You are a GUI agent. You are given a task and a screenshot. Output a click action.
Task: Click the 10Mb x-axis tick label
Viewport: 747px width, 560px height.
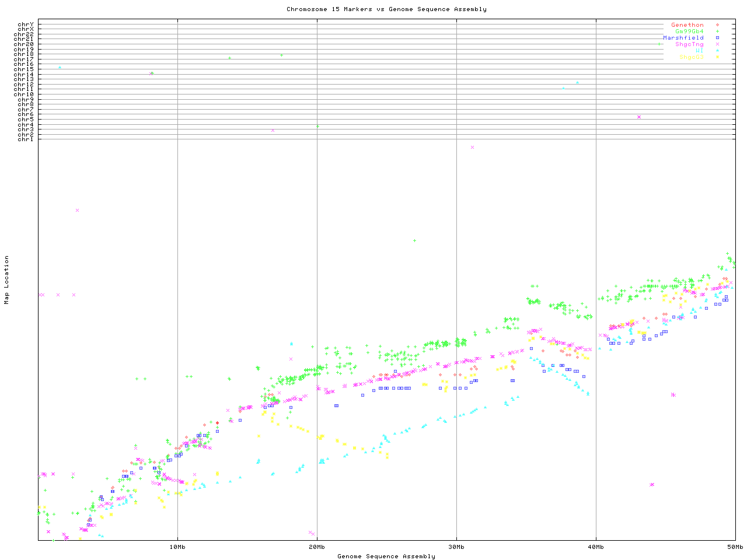(x=177, y=547)
